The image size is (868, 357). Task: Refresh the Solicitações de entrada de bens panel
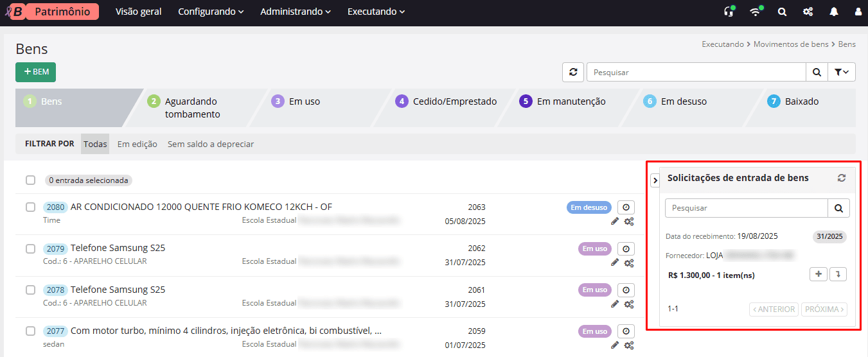click(x=842, y=178)
